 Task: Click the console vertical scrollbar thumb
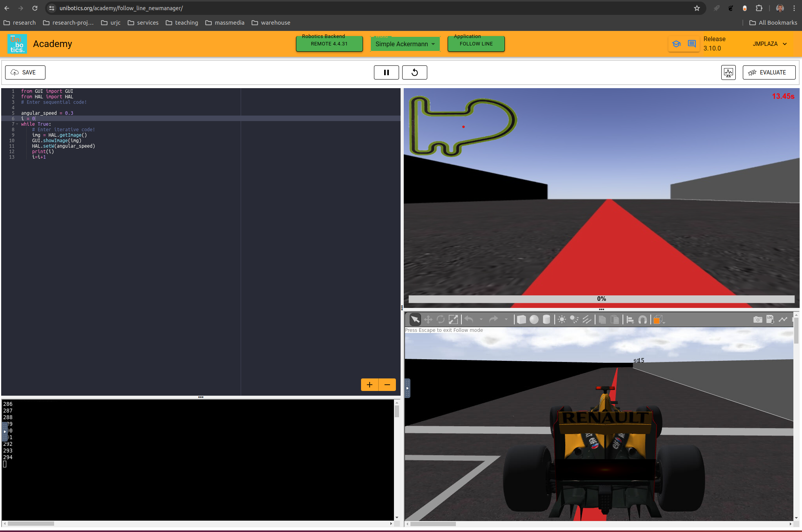click(397, 411)
